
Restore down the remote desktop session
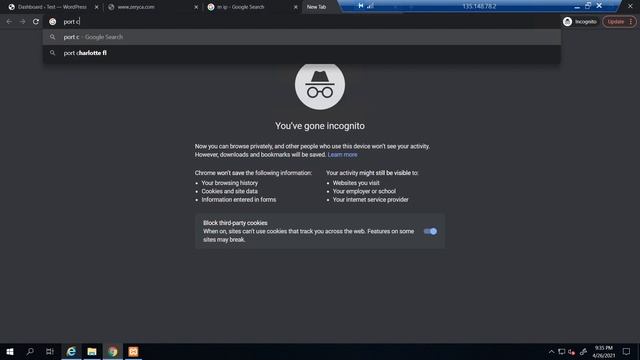[588, 6]
